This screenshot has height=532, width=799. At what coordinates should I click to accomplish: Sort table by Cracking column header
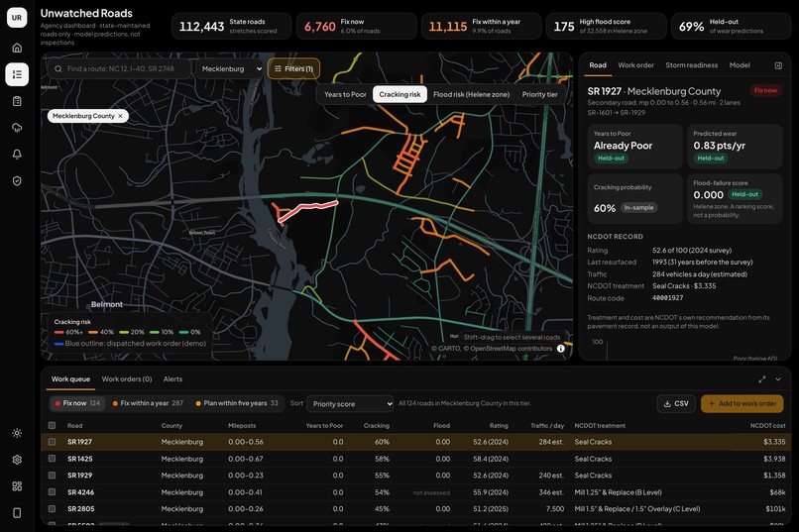[x=377, y=426]
